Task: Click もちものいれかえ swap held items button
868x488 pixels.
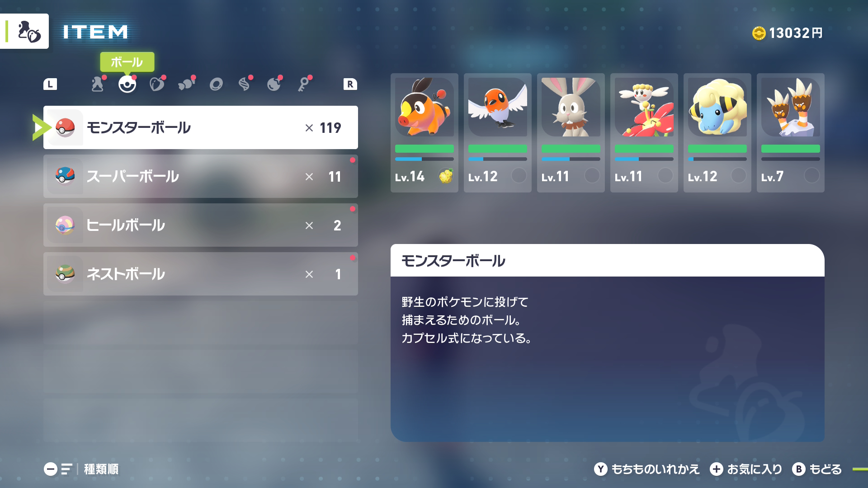Action: click(x=647, y=469)
